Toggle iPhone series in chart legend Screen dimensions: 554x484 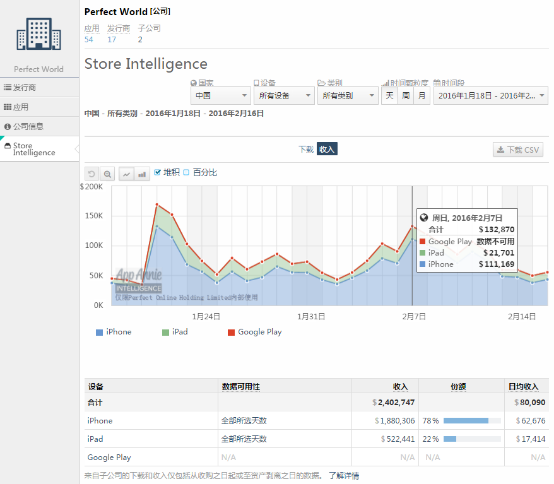(x=114, y=332)
